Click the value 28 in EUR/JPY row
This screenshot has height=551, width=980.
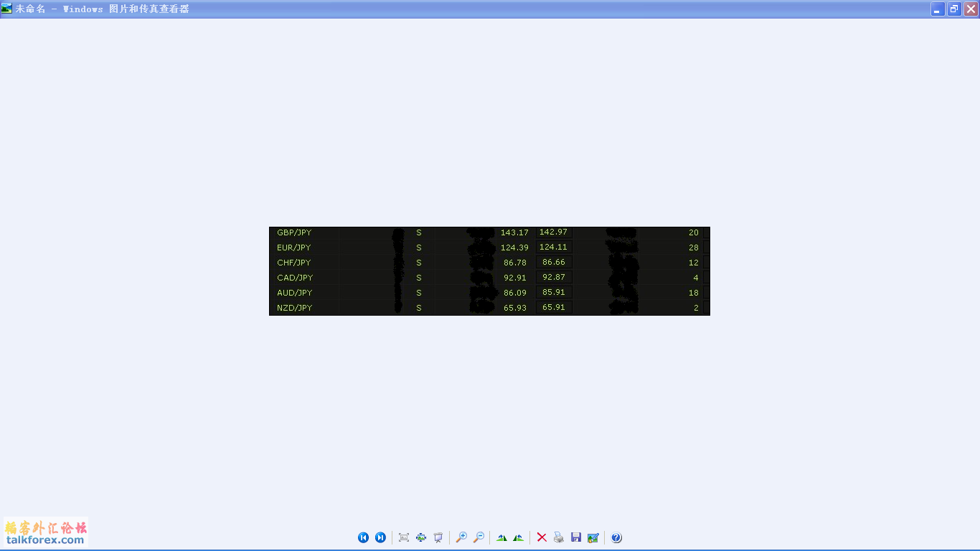point(694,248)
